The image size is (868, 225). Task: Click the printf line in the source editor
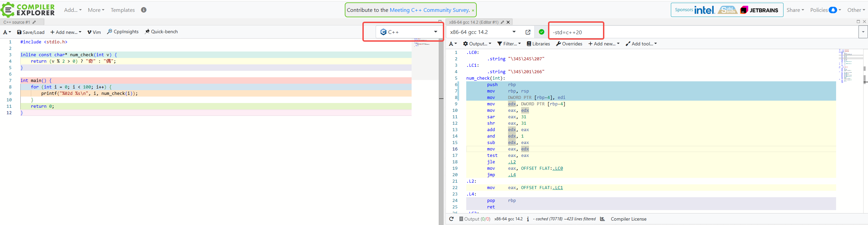click(216, 94)
